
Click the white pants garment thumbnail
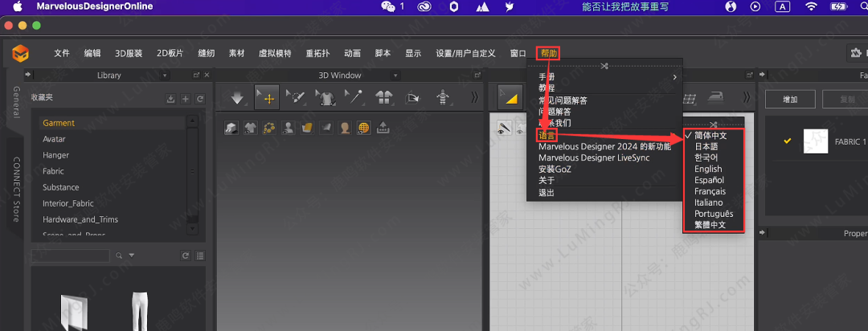click(x=140, y=311)
